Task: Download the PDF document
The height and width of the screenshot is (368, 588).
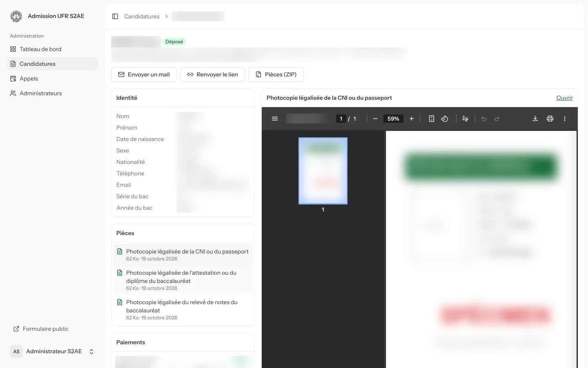Action: tap(535, 119)
